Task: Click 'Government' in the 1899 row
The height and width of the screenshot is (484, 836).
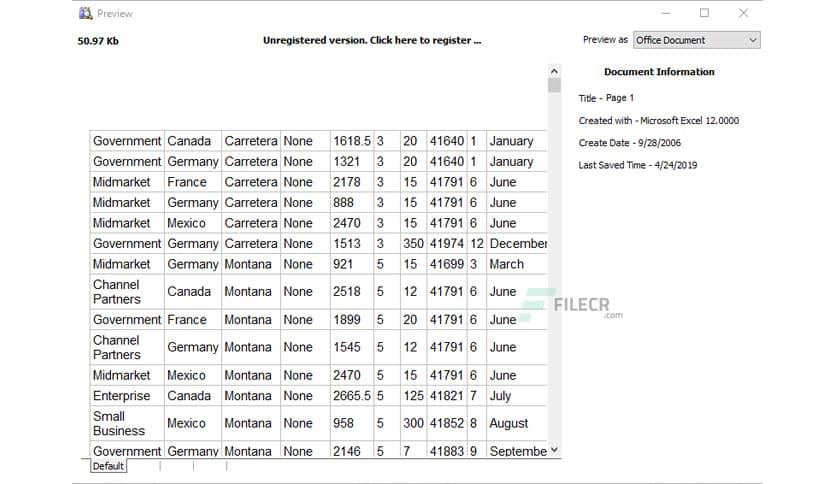Action: [x=127, y=319]
